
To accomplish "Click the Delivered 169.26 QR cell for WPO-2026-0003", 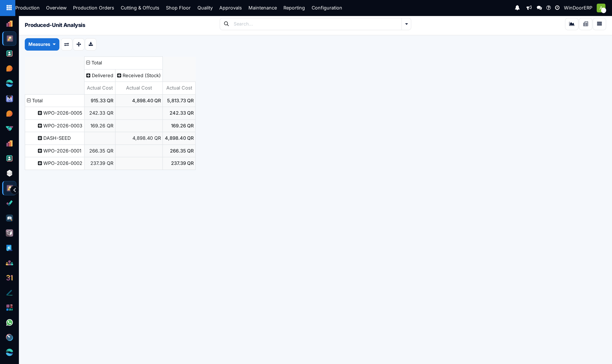I will [100, 126].
